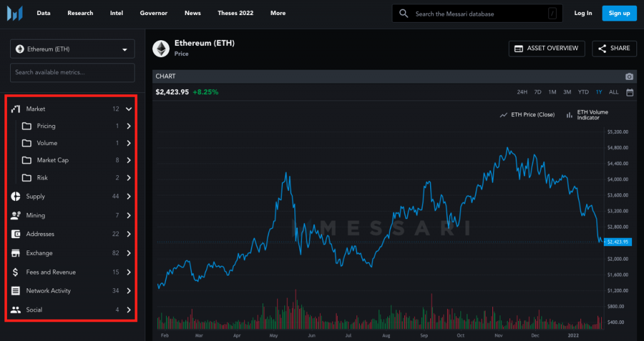Click the ASSET OVERVIEW button
This screenshot has width=644, height=341.
point(547,48)
